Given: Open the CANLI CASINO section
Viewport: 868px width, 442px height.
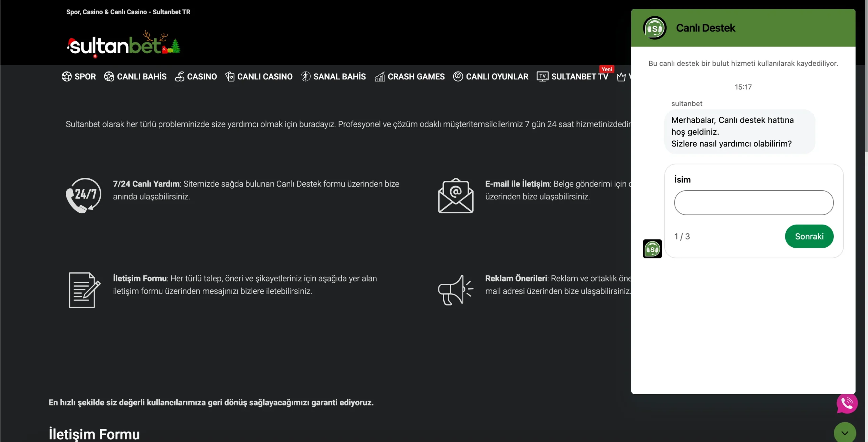Looking at the screenshot, I should pos(259,77).
